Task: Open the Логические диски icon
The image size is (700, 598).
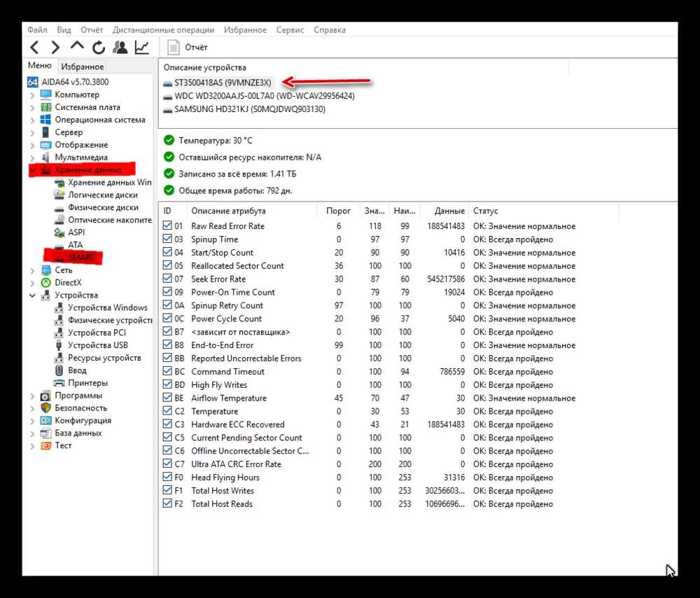Action: [x=59, y=195]
